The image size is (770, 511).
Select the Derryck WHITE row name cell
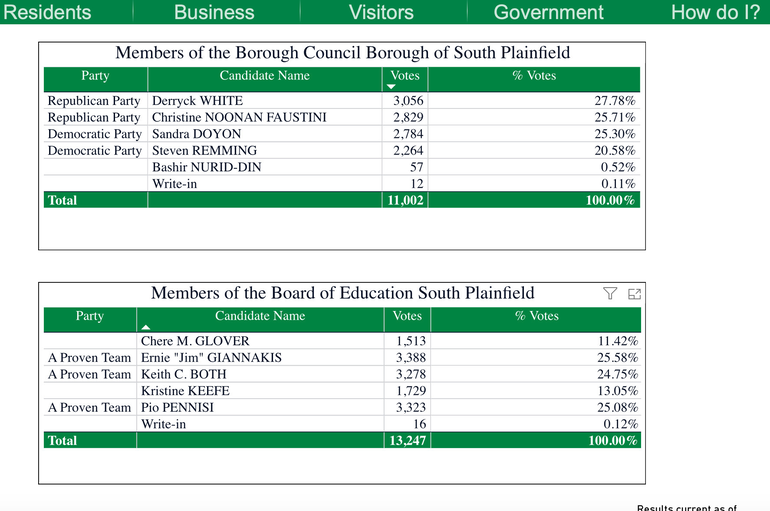click(197, 101)
